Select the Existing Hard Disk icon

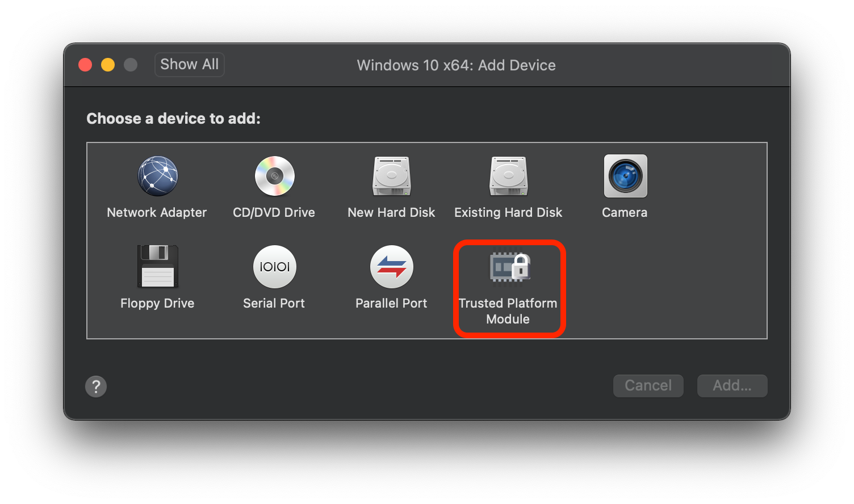coord(509,176)
